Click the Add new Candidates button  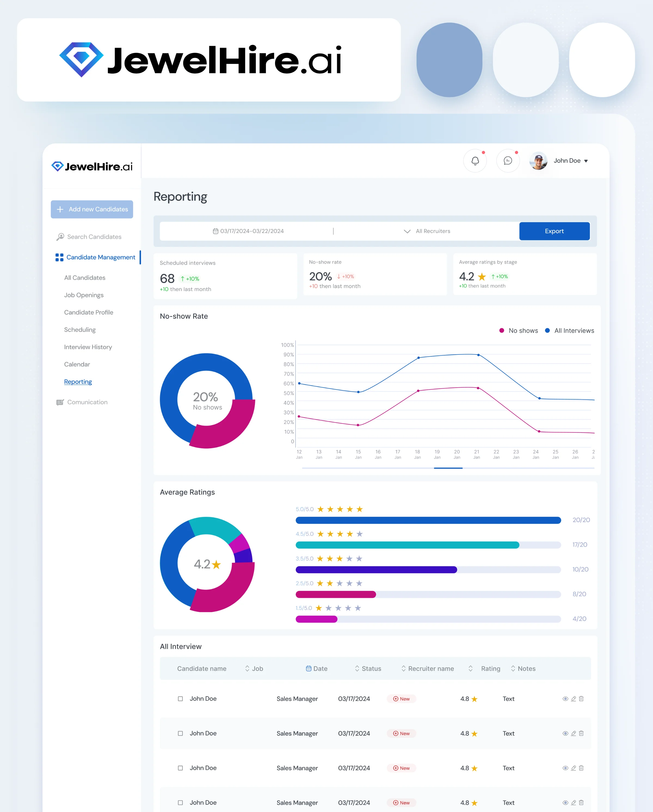click(x=92, y=209)
